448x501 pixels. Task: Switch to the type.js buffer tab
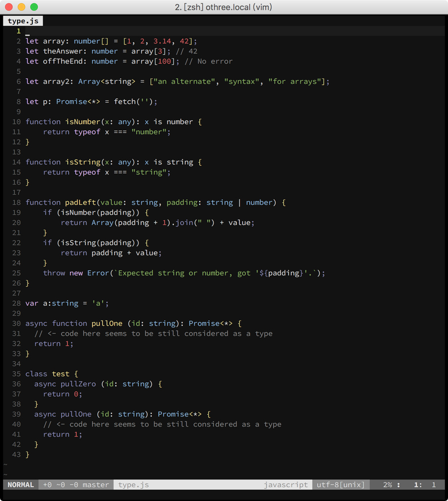[x=23, y=21]
